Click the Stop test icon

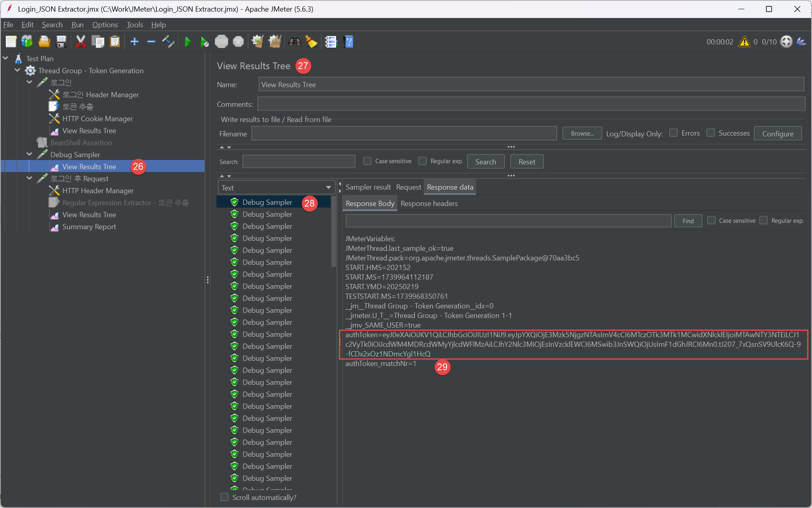(x=221, y=42)
